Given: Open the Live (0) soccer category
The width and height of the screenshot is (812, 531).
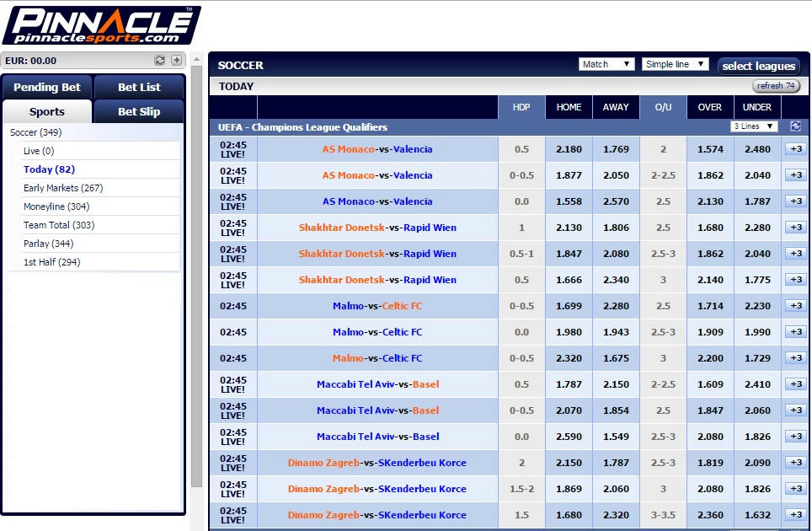Looking at the screenshot, I should tap(39, 151).
